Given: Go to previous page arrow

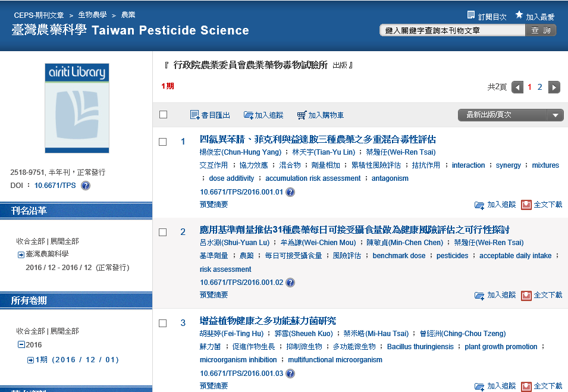Looking at the screenshot, I should 517,87.
